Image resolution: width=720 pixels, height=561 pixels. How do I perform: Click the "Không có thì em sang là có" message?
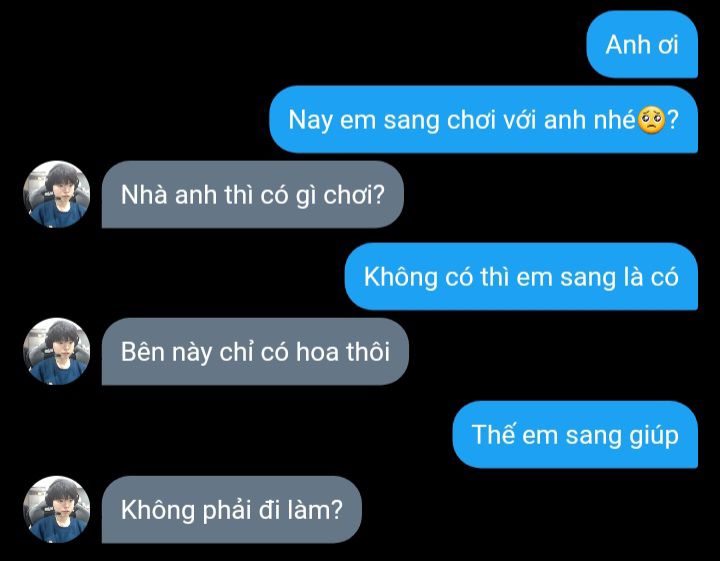521,277
